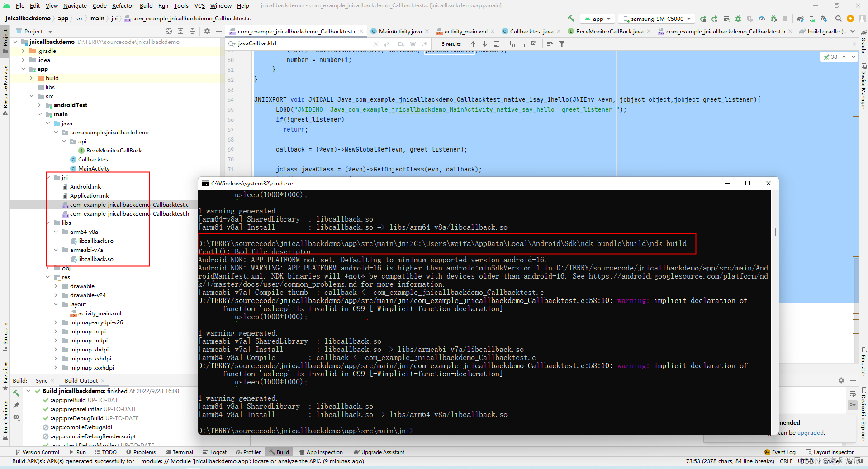
Task: Toggle whole words (W) search option
Action: 413,43
